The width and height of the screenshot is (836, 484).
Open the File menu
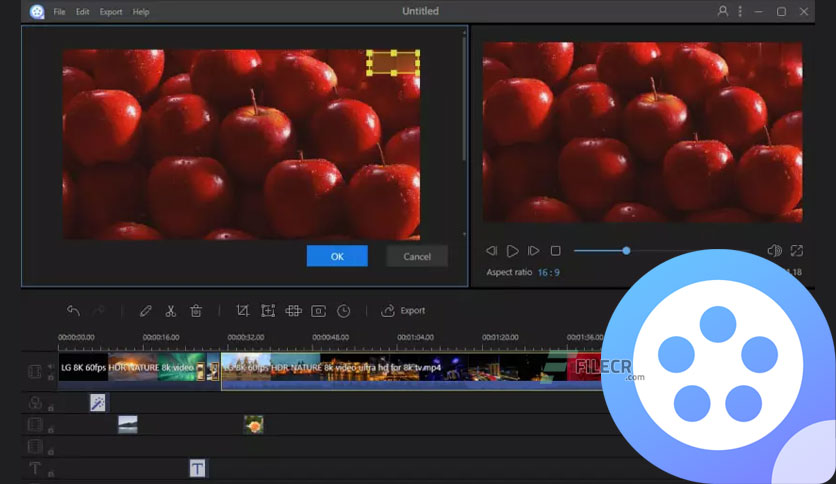click(59, 12)
